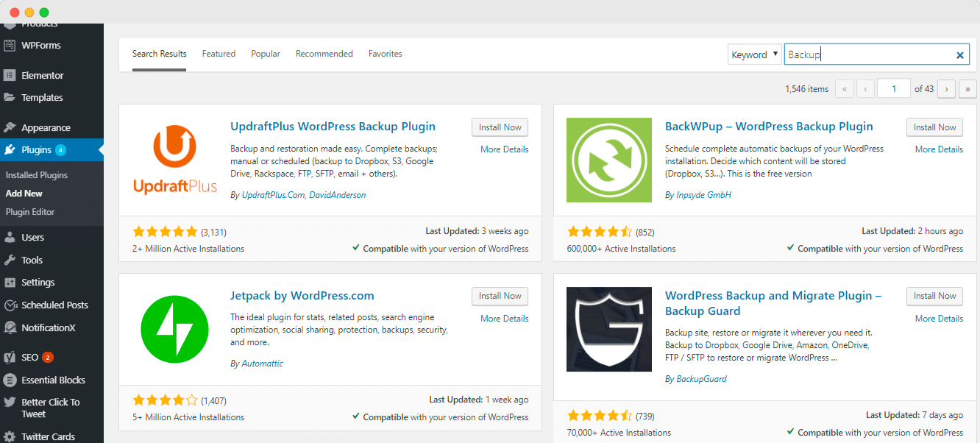Screen dimensions: 980x443
Task: Open the Plugin Editor submenu item
Action: tap(30, 212)
